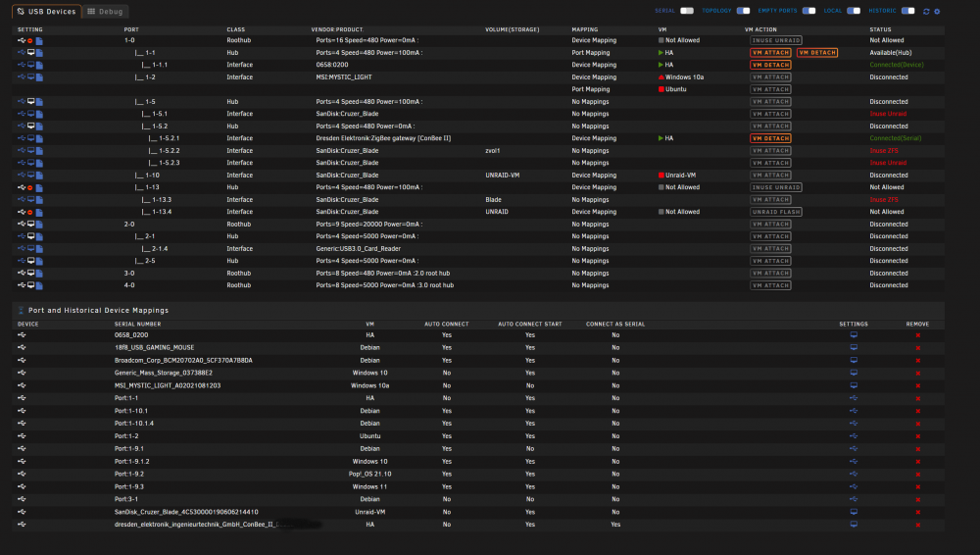This screenshot has width=980, height=555.
Task: Click VM Detach for ConBee II ZigBee gateway
Action: (x=770, y=138)
